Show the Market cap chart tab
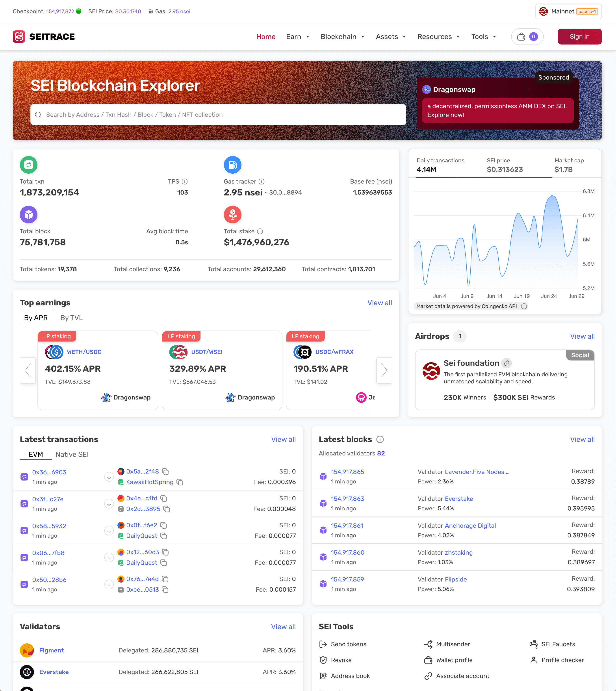This screenshot has width=616, height=691. 569,165
